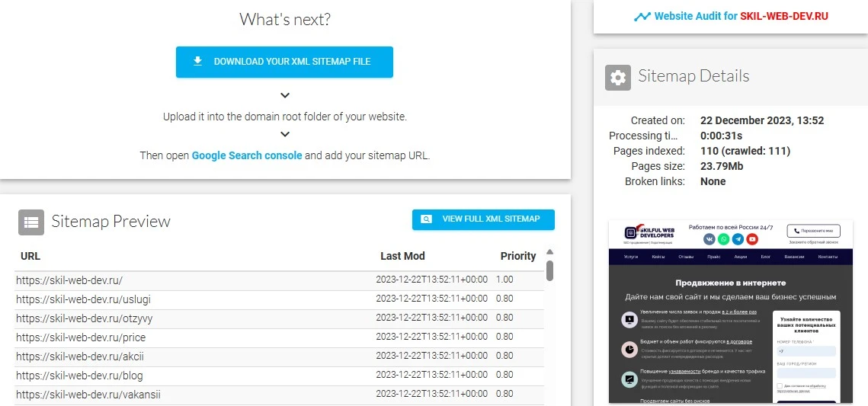
Task: Select the https://skil-web-dev.ru/vakansii URL
Action: pos(88,395)
